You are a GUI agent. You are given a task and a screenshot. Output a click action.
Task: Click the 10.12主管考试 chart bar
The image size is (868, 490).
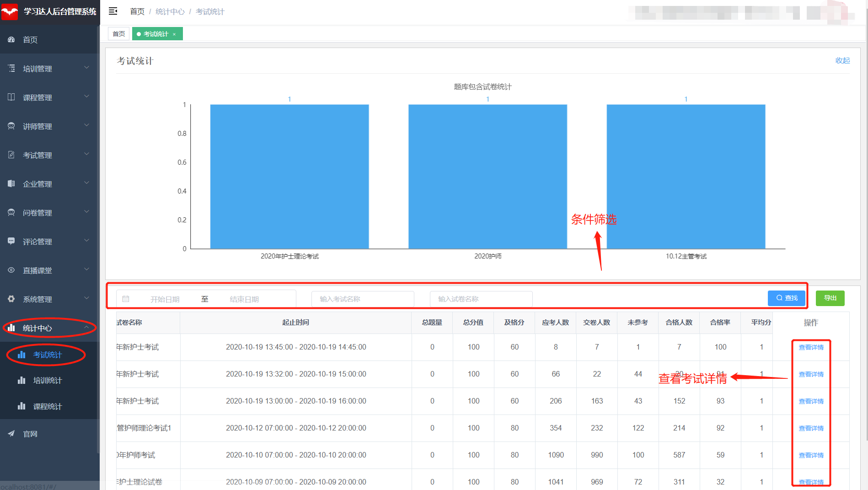click(x=686, y=177)
